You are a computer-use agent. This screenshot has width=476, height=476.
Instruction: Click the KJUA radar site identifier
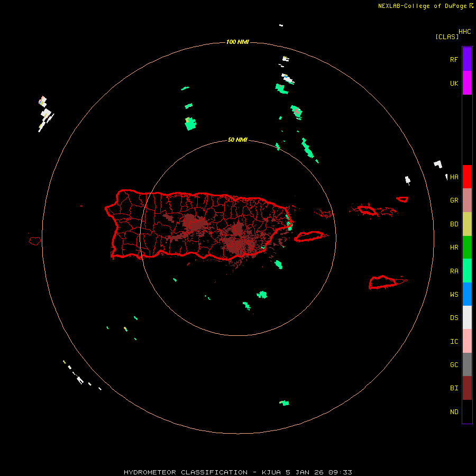[x=271, y=472]
